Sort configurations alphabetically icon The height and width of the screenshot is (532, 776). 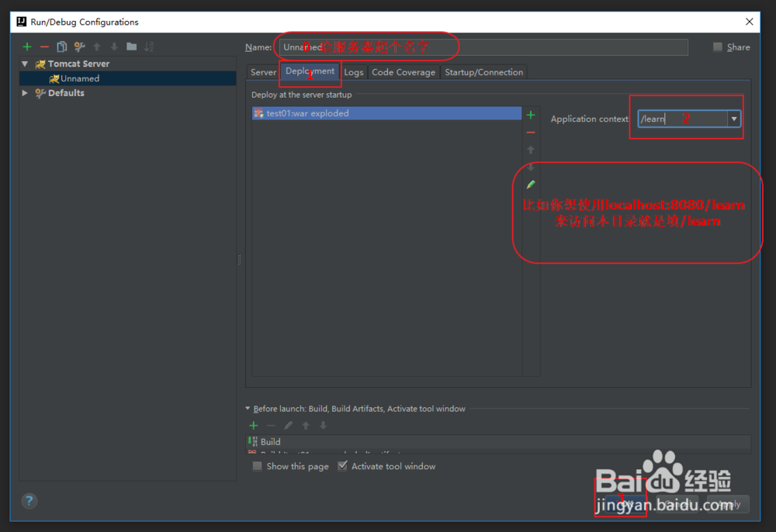pyautogui.click(x=149, y=47)
